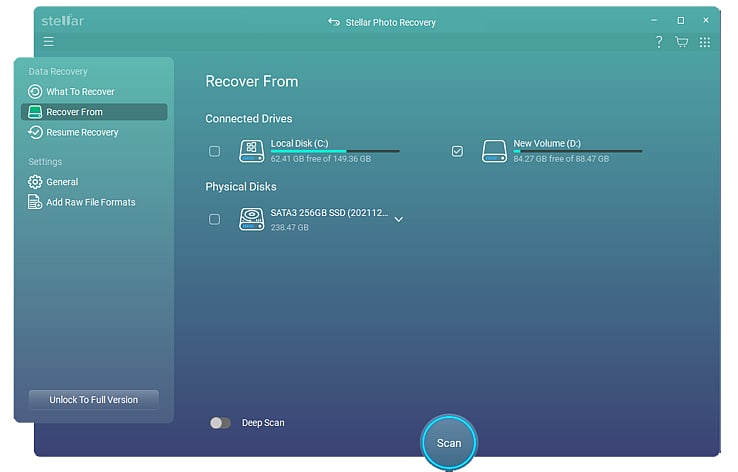
Task: Click the New Volume (D:) usage bar
Action: tap(578, 151)
